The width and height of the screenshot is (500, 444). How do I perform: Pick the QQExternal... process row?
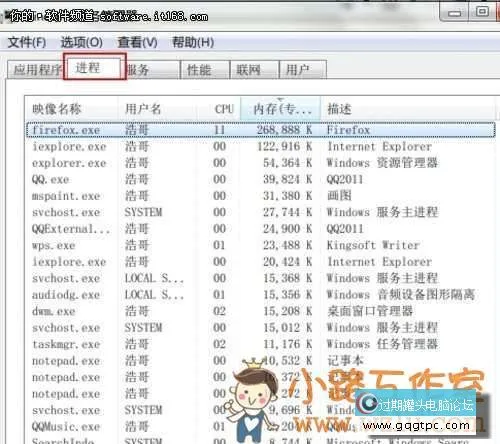pyautogui.click(x=261, y=229)
